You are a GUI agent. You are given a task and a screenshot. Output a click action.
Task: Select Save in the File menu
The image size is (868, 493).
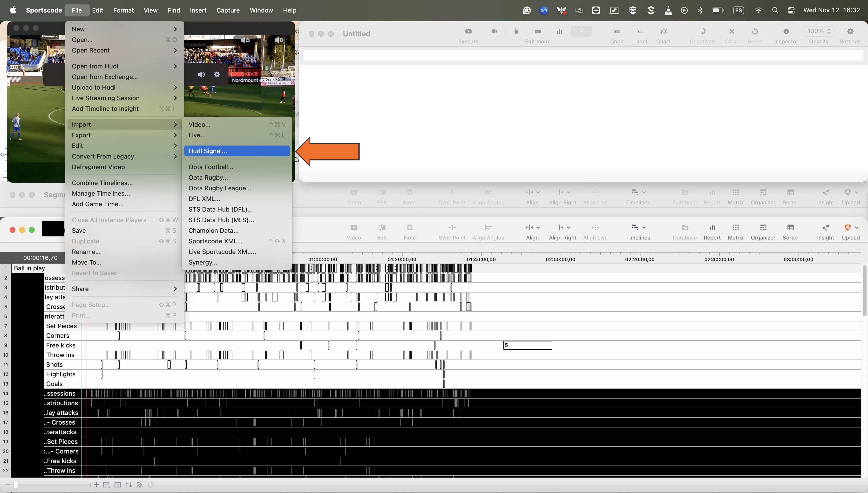point(124,231)
